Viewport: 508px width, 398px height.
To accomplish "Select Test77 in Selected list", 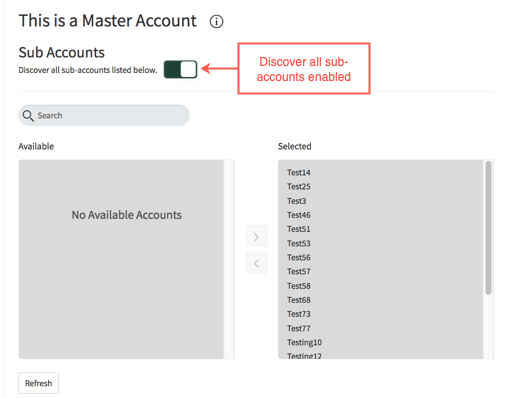I will click(299, 328).
